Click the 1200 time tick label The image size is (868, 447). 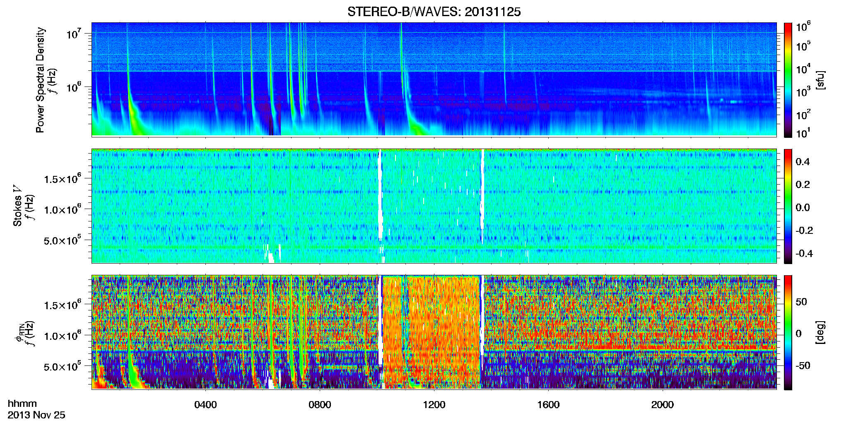tap(434, 404)
